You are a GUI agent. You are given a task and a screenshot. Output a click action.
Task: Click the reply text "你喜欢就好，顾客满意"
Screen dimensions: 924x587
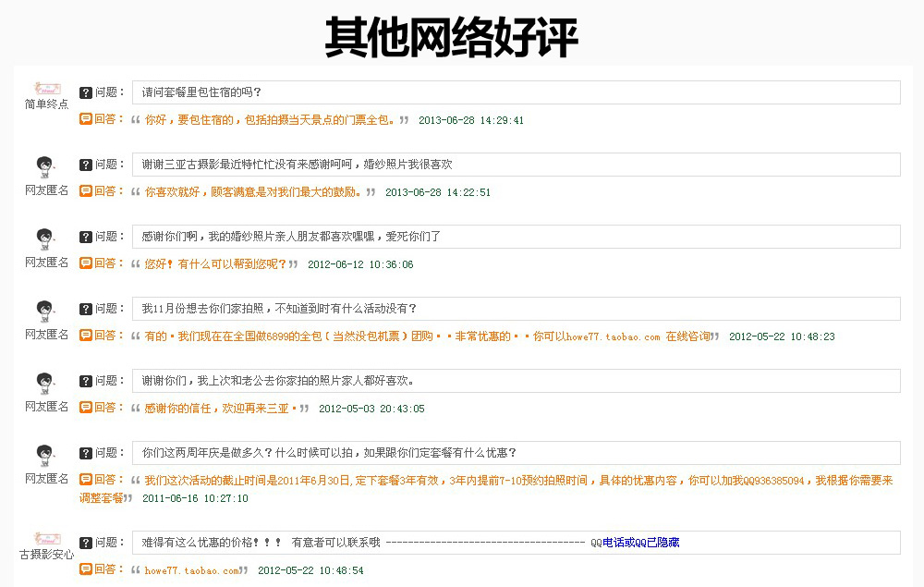coord(253,192)
